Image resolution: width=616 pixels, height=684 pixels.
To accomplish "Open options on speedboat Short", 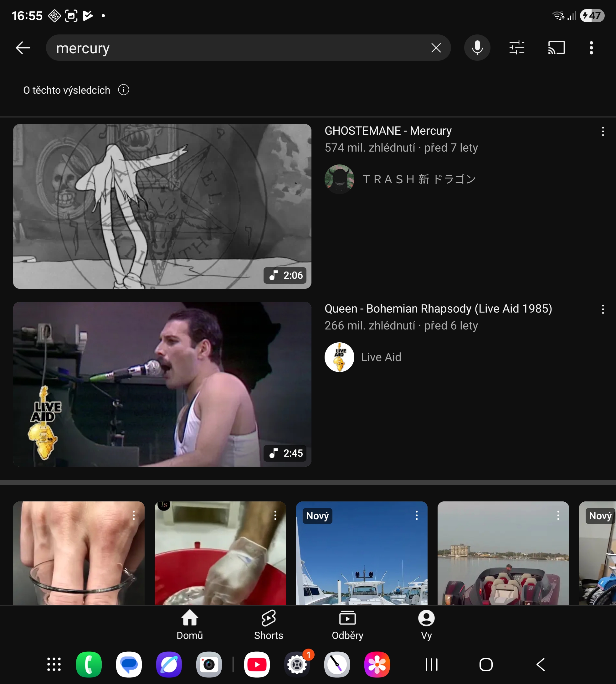I will (x=558, y=516).
